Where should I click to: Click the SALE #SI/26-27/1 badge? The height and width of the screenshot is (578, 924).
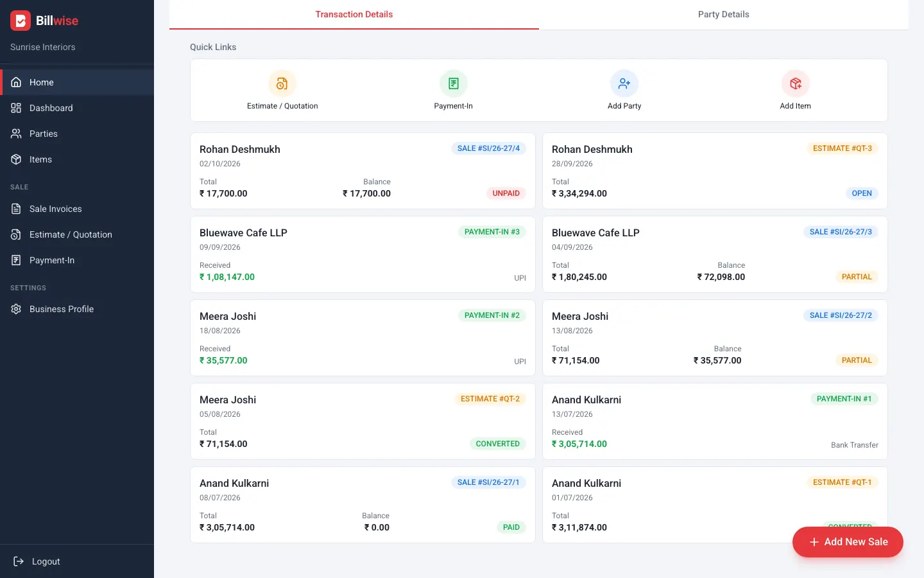pos(488,482)
